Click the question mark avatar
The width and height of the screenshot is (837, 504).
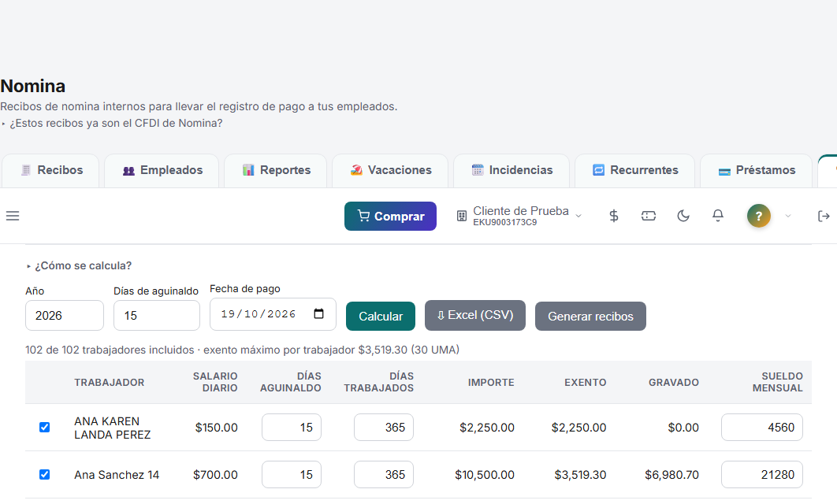coord(758,216)
